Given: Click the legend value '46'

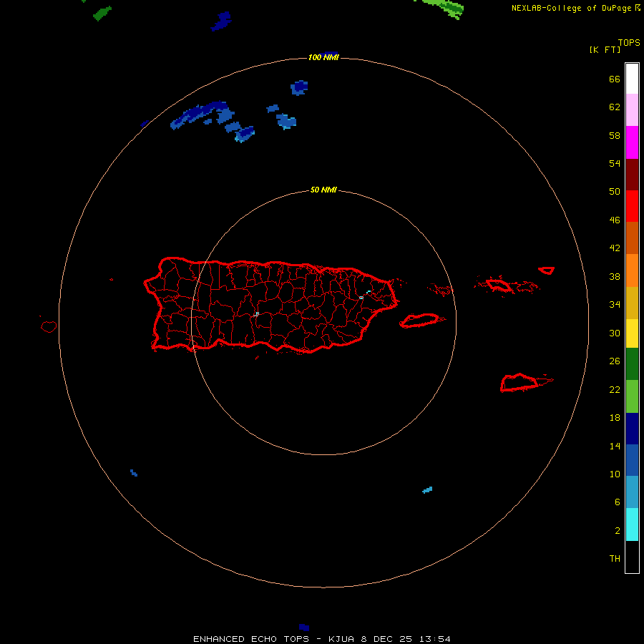Looking at the screenshot, I should click(615, 220).
